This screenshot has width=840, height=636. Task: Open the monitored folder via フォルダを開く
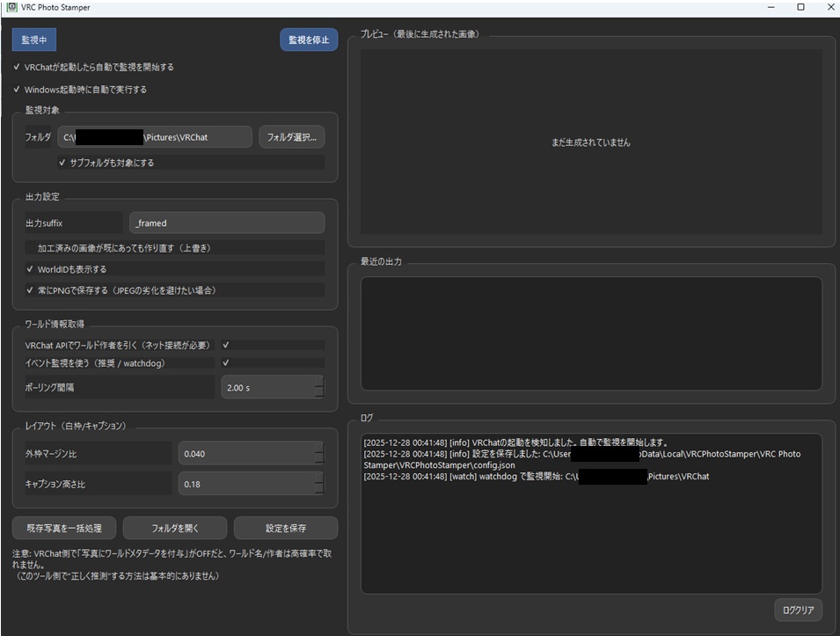tap(176, 528)
